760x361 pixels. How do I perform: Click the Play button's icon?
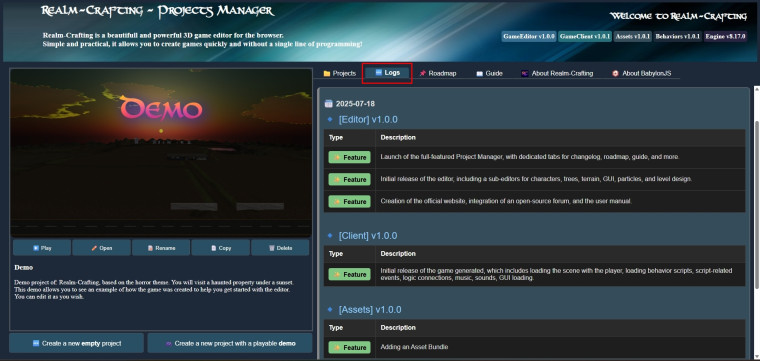point(35,248)
